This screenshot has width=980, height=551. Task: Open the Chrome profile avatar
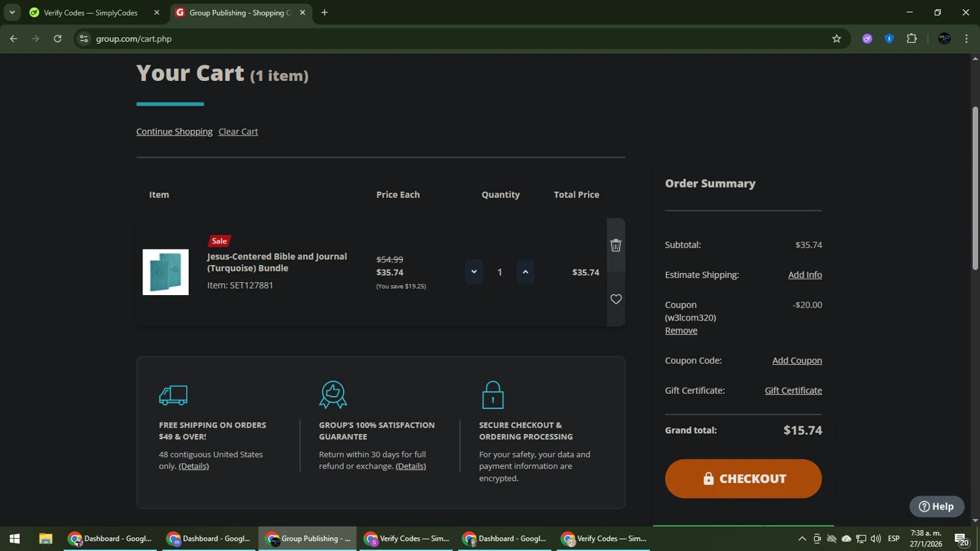point(944,39)
